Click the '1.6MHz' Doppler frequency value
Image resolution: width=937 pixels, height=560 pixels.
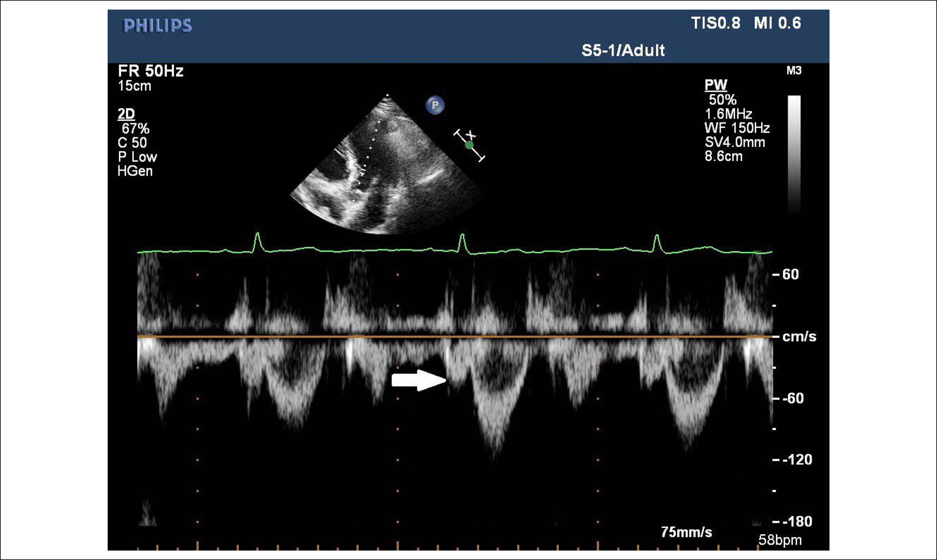(x=729, y=114)
